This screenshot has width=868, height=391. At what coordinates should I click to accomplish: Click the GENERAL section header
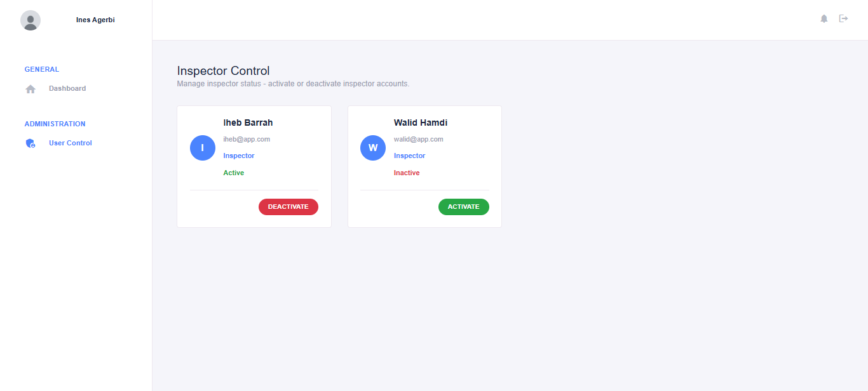click(x=41, y=69)
